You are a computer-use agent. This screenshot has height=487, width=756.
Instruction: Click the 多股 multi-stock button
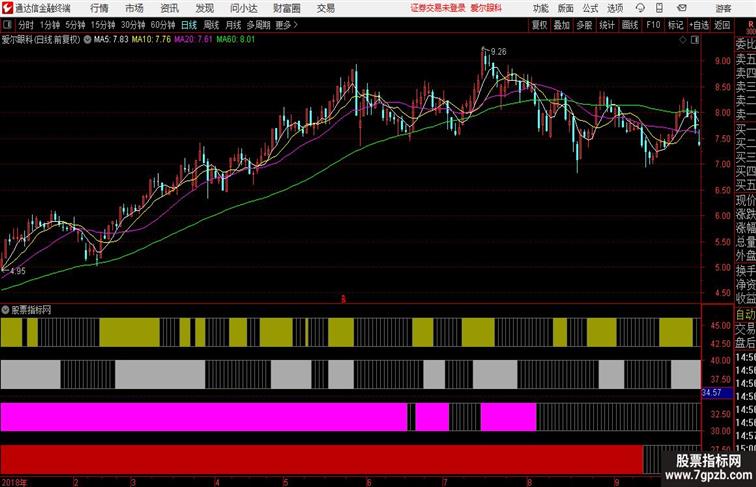tap(584, 25)
